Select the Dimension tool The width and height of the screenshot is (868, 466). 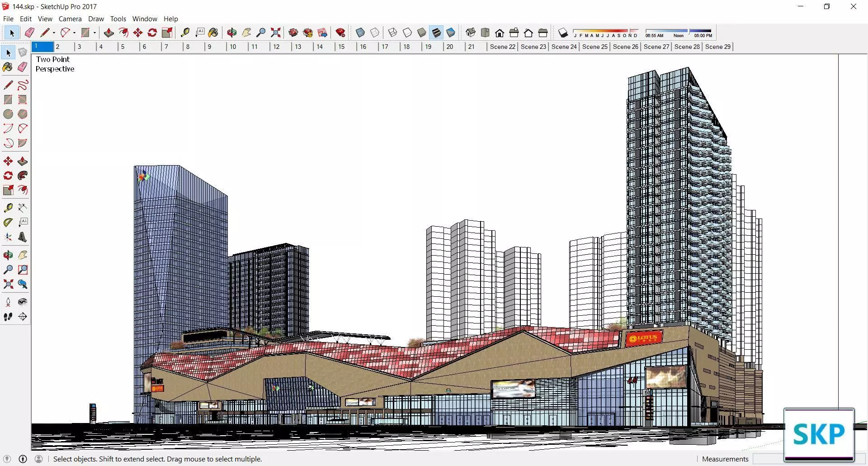tap(23, 208)
